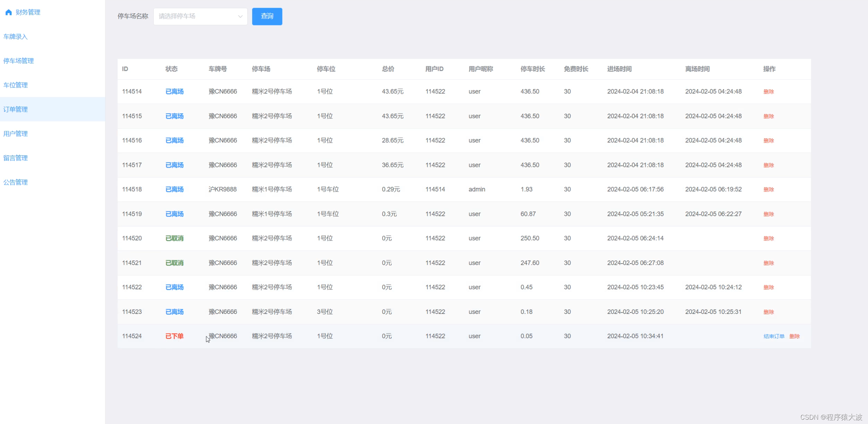Click the blue 查询 button
The image size is (868, 424).
(267, 16)
